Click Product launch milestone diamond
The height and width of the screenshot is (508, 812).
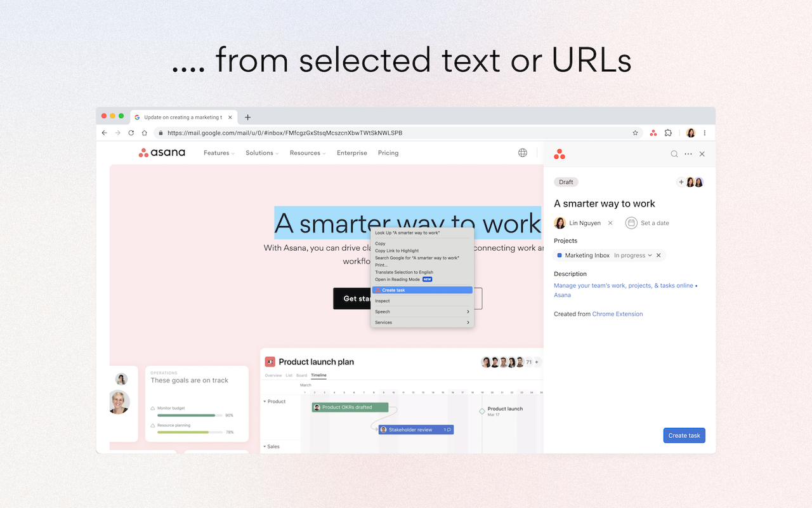[x=482, y=411]
